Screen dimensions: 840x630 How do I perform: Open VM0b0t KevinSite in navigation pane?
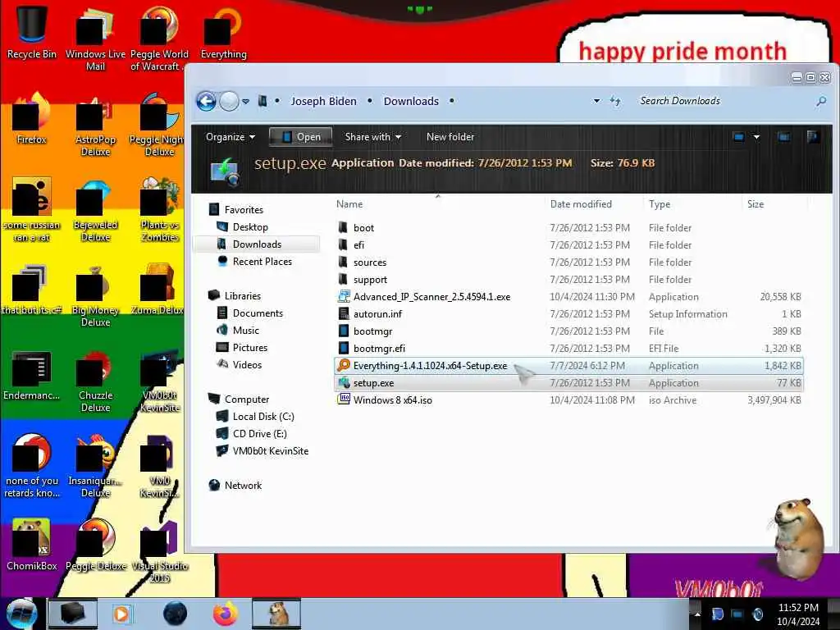pyautogui.click(x=271, y=451)
